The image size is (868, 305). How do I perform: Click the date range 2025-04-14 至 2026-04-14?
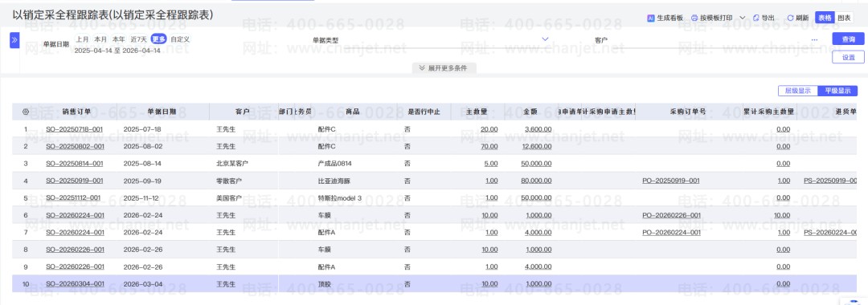click(117, 51)
